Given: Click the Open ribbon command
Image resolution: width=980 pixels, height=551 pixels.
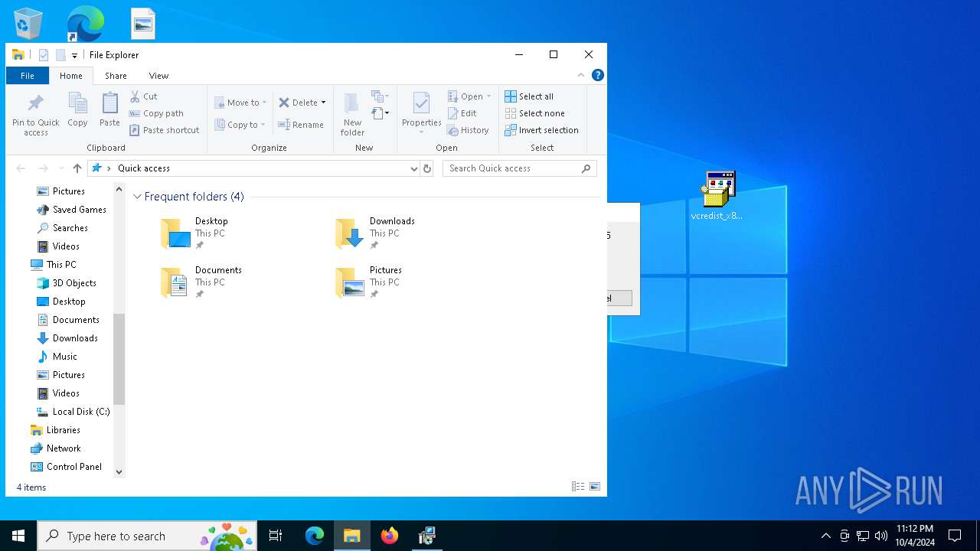Looking at the screenshot, I should click(x=469, y=96).
